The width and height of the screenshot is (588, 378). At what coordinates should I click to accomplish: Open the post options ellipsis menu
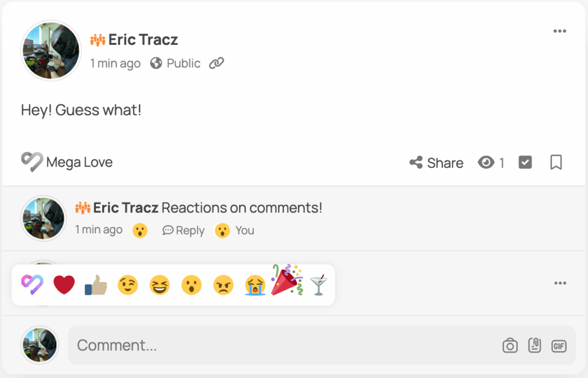click(x=560, y=31)
